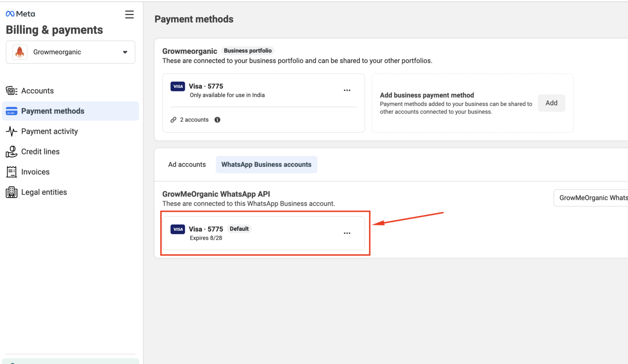This screenshot has width=628, height=364.
Task: Click the Credit lines hand-coin icon
Action: click(11, 152)
